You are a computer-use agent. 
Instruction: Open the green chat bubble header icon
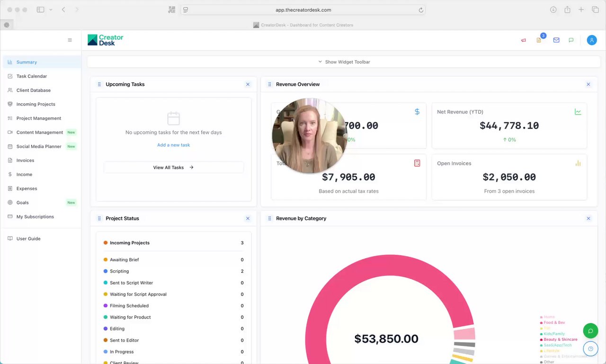click(x=571, y=40)
